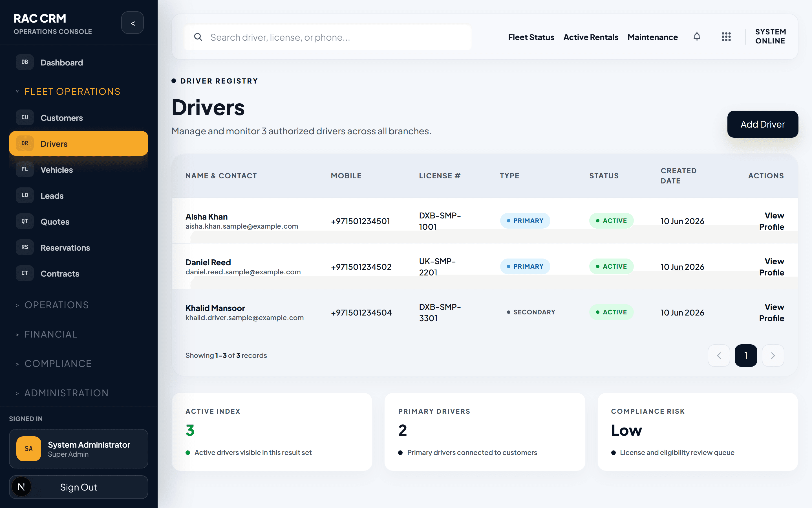Click the Mobile column header

346,176
